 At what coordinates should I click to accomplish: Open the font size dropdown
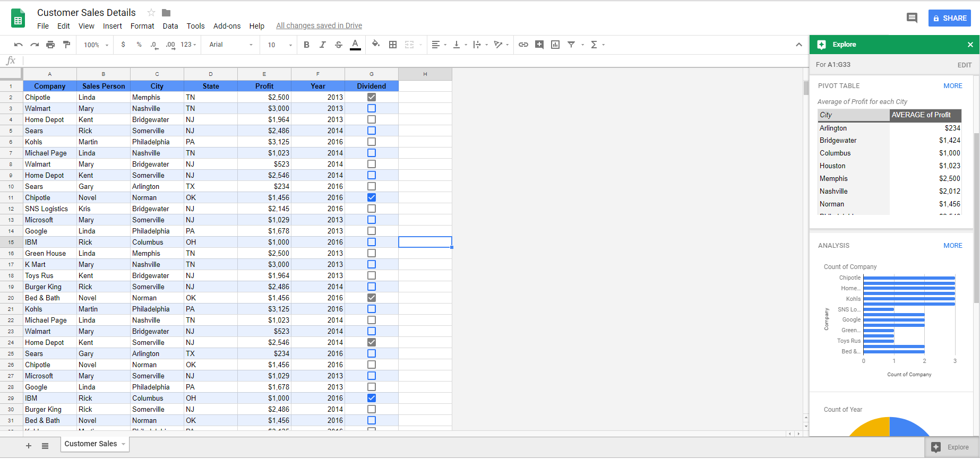click(280, 45)
